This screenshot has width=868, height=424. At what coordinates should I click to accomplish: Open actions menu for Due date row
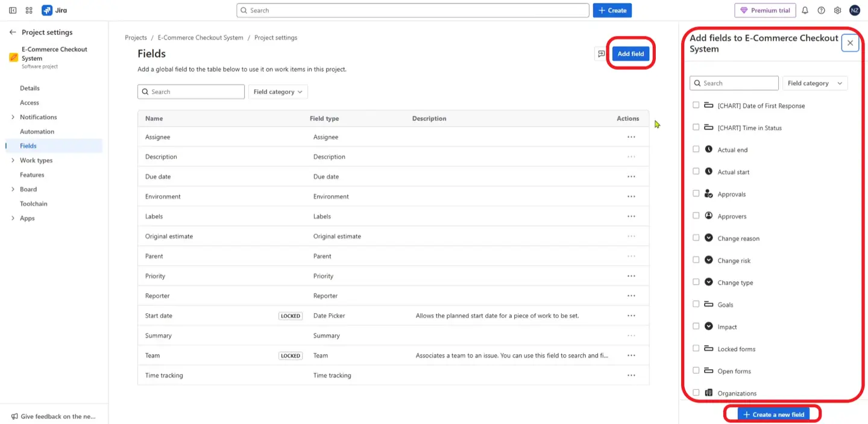631,176
